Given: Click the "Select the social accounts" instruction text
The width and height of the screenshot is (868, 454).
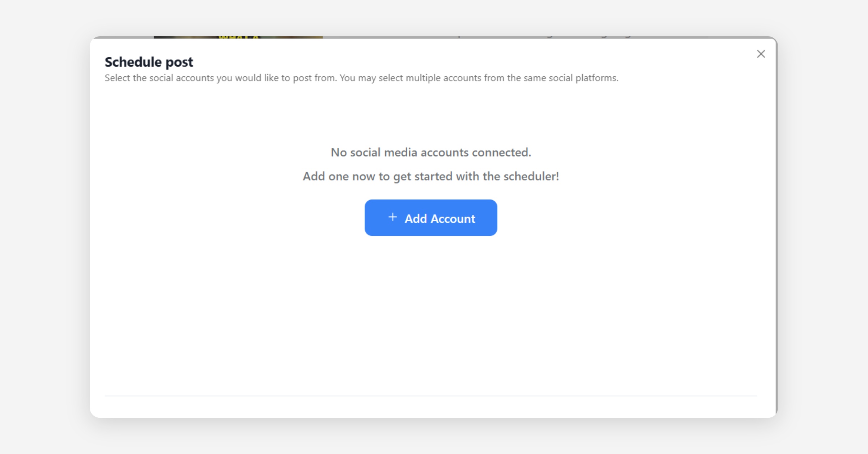Looking at the screenshot, I should pyautogui.click(x=159, y=78).
